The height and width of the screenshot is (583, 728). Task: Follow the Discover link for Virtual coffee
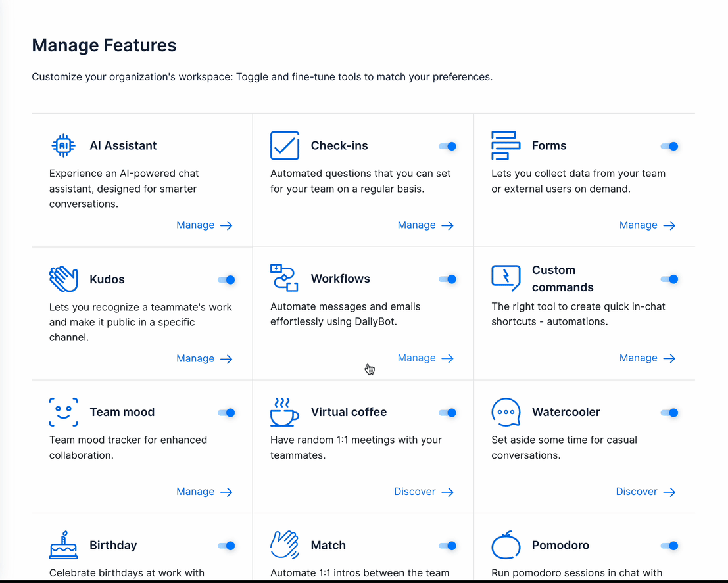coord(424,492)
